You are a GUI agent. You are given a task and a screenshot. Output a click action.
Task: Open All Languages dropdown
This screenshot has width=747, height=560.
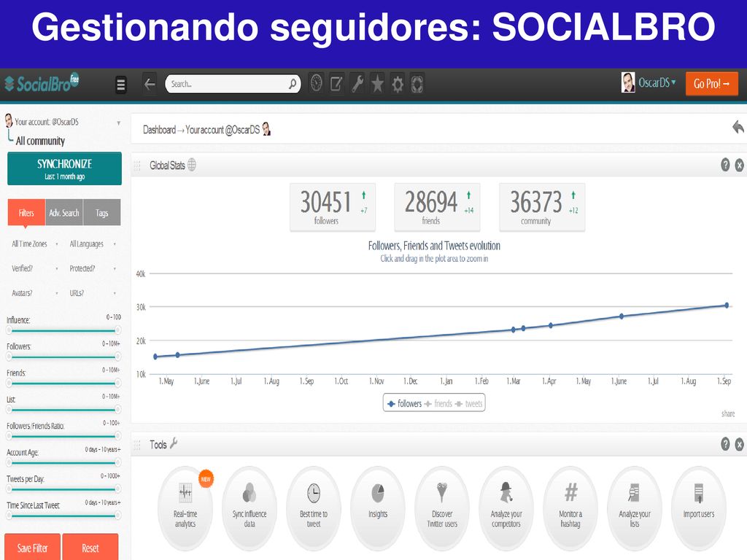(93, 244)
